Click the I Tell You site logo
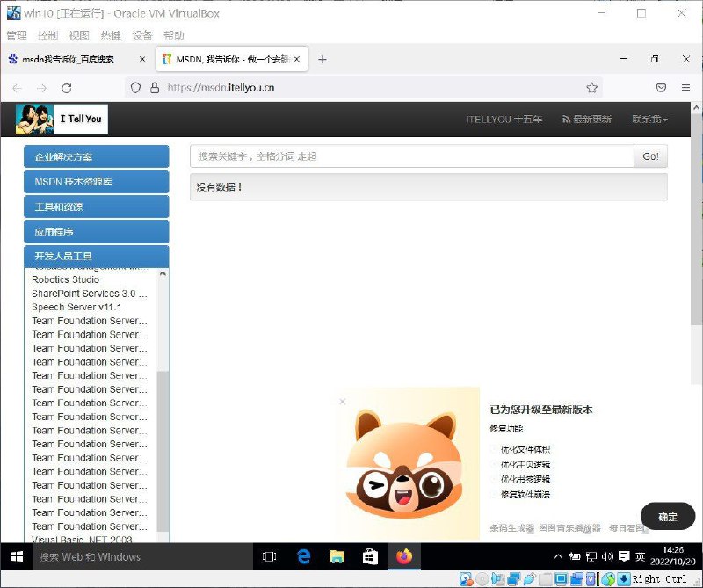This screenshot has width=703, height=588. pos(62,120)
